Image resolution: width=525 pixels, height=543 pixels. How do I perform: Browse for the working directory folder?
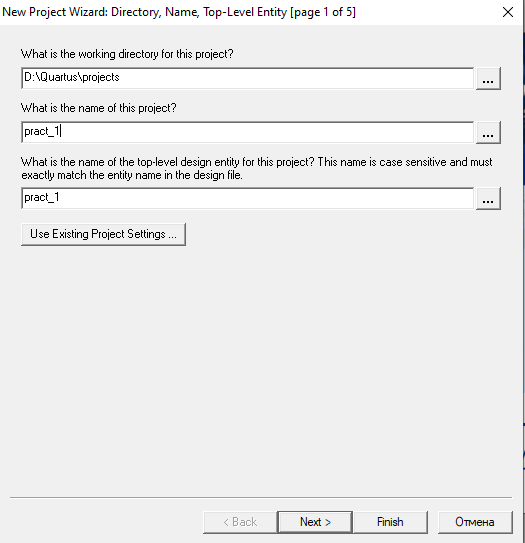point(488,79)
